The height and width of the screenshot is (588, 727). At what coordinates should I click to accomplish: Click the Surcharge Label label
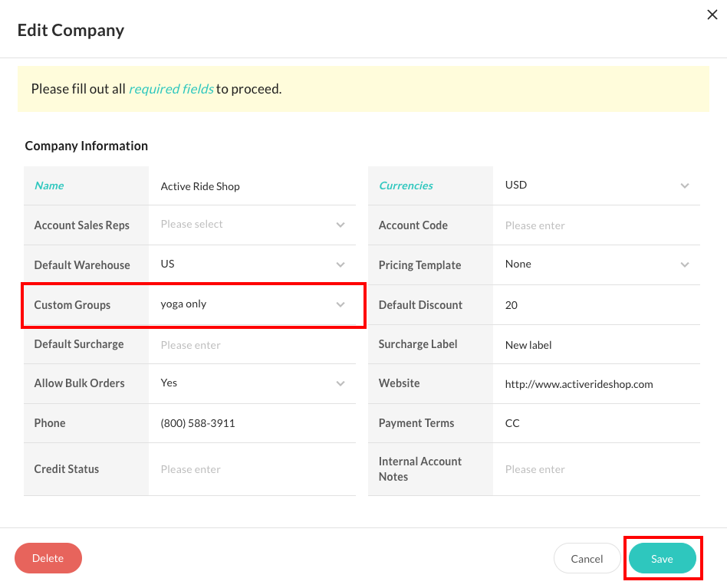pyautogui.click(x=418, y=343)
